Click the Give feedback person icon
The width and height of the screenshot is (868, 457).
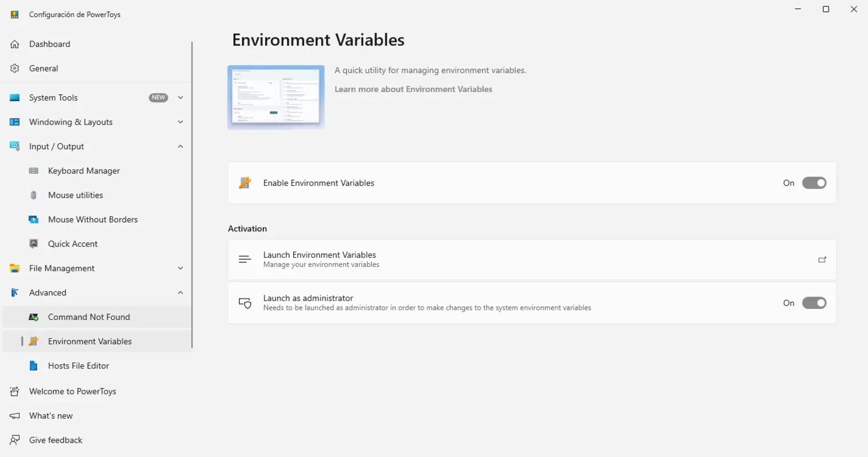click(15, 440)
